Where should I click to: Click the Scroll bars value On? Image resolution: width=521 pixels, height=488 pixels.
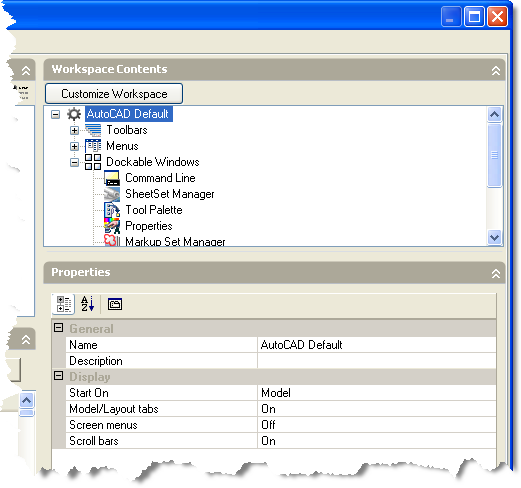(377, 441)
